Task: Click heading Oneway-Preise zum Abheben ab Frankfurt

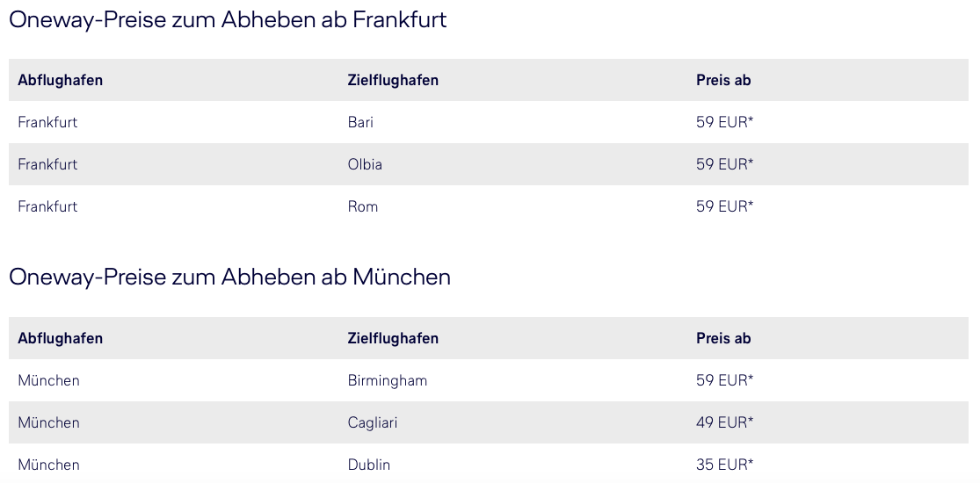Action: point(228,19)
